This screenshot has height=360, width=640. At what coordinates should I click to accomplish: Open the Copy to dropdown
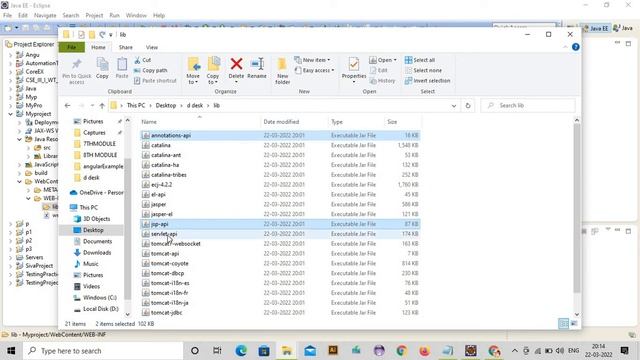213,70
